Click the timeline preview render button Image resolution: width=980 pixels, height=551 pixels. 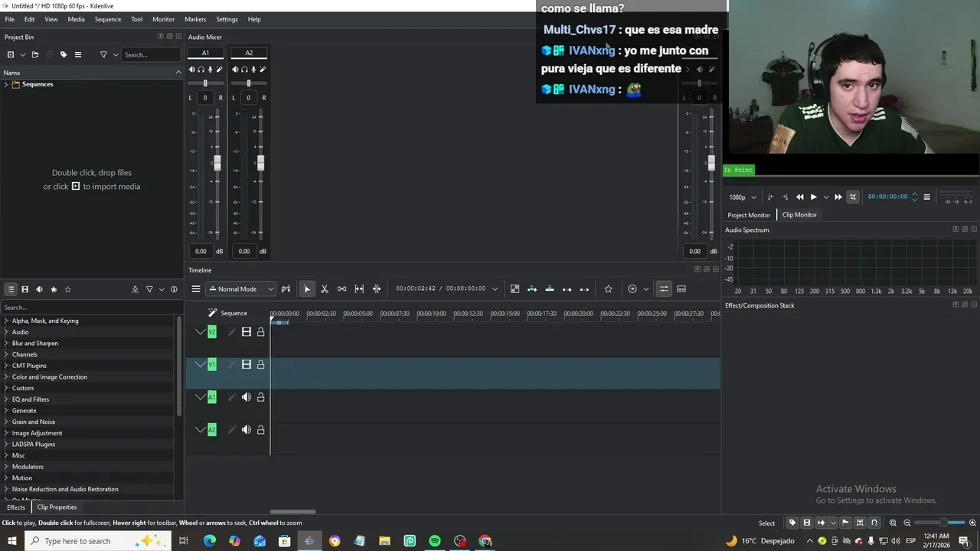pyautogui.click(x=632, y=289)
